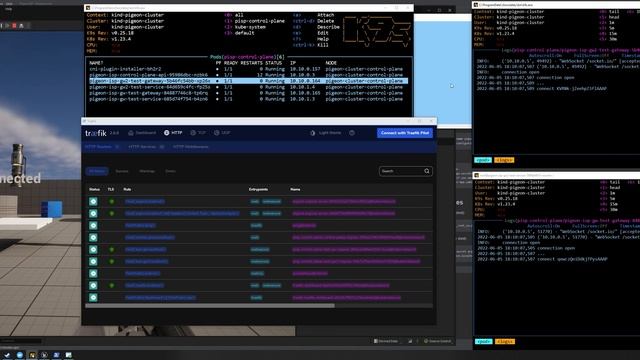The image size is (640, 360).
Task: Focus the Traefik Search field
Action: pos(405,171)
